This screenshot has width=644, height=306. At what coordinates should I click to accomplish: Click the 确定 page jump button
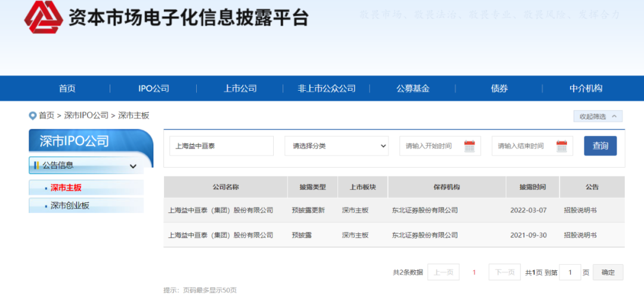[608, 273]
